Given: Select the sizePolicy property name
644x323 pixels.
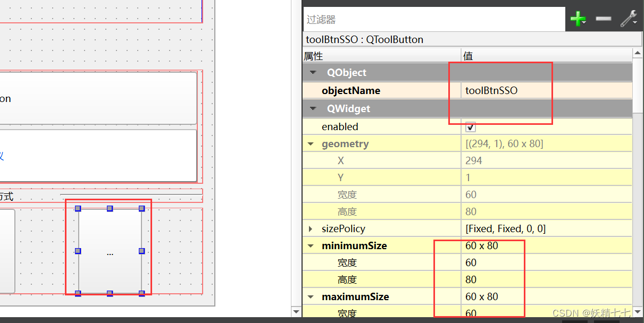Looking at the screenshot, I should tap(344, 228).
